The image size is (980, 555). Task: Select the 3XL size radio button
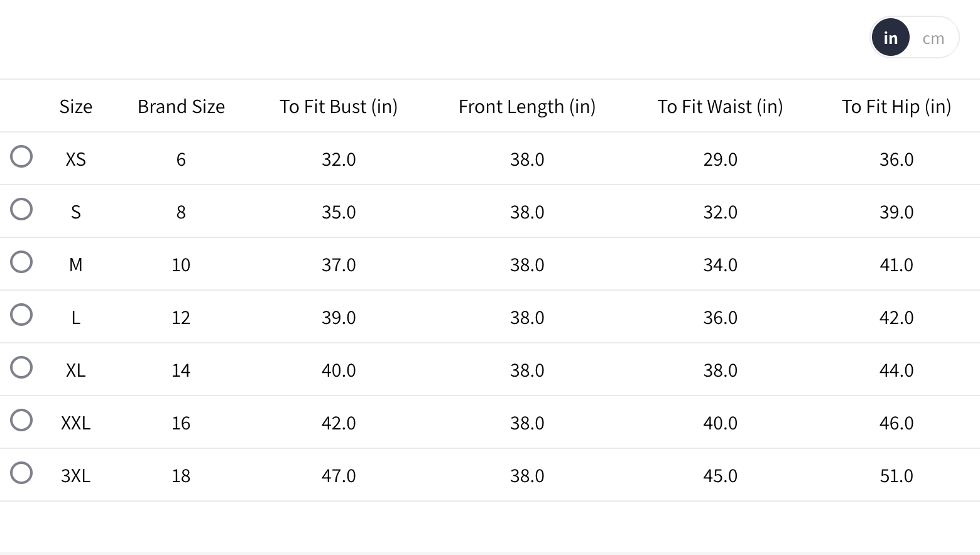click(21, 473)
